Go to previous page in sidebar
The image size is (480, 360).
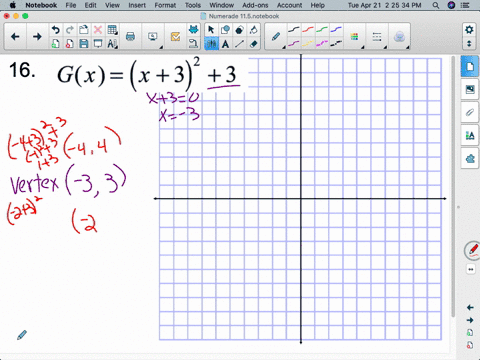tap(470, 307)
